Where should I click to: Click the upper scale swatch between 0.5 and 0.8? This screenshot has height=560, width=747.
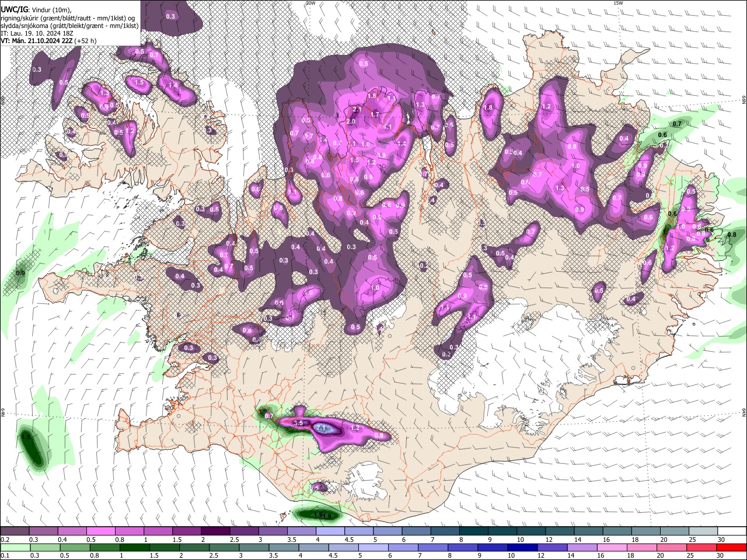click(x=101, y=531)
